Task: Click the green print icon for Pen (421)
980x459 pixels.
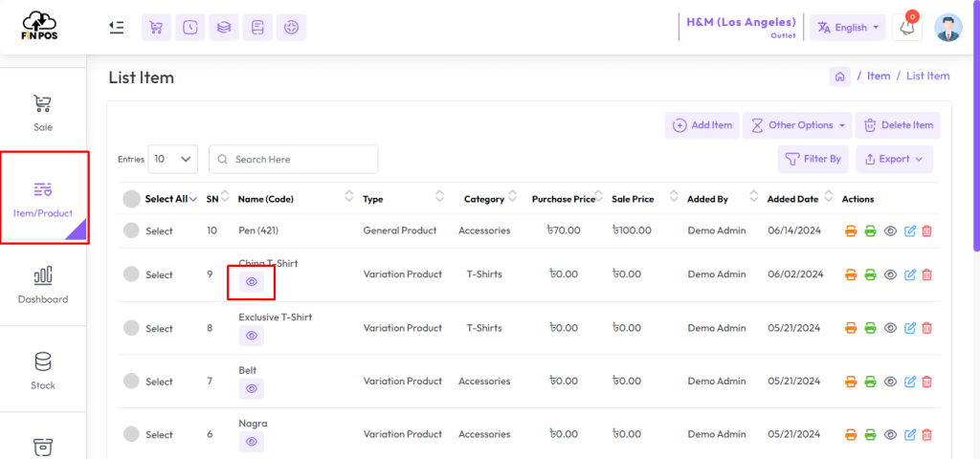Action: click(x=870, y=231)
